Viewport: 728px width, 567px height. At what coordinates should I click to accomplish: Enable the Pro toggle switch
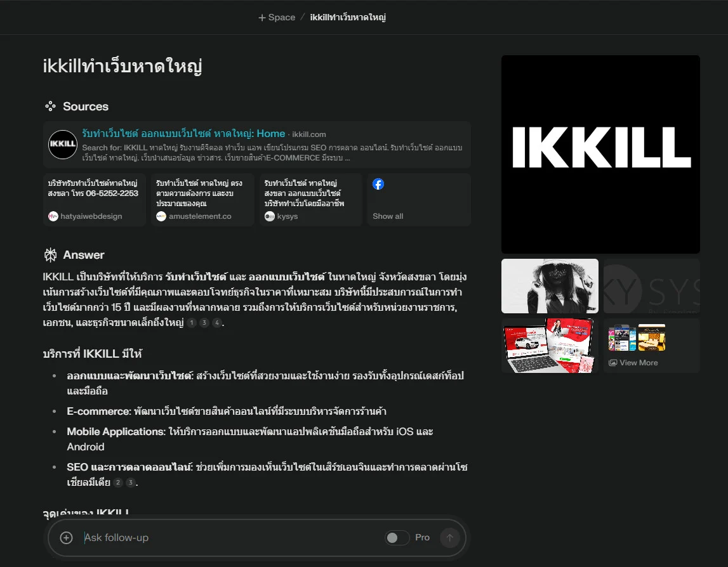tap(397, 538)
